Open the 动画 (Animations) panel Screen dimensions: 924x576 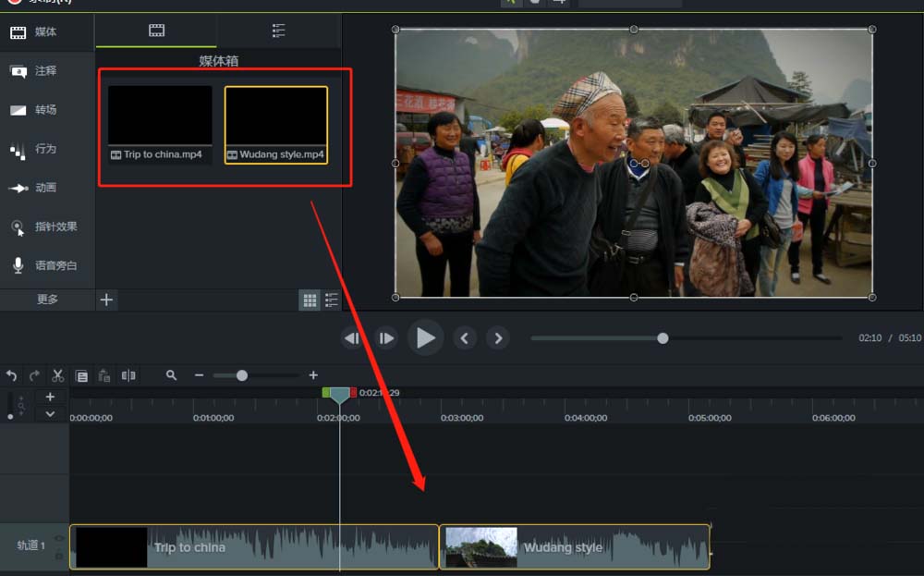point(46,188)
